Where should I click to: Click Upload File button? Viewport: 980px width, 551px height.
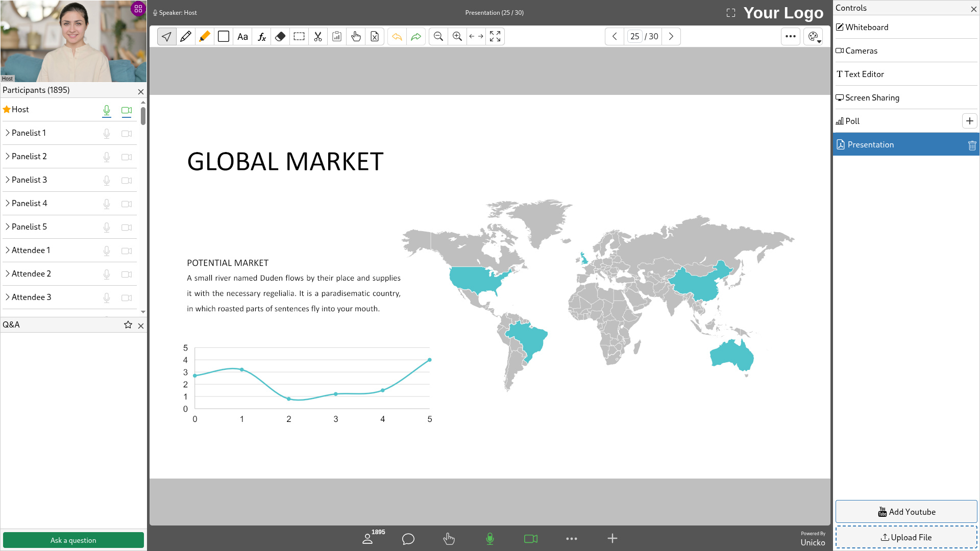coord(906,537)
